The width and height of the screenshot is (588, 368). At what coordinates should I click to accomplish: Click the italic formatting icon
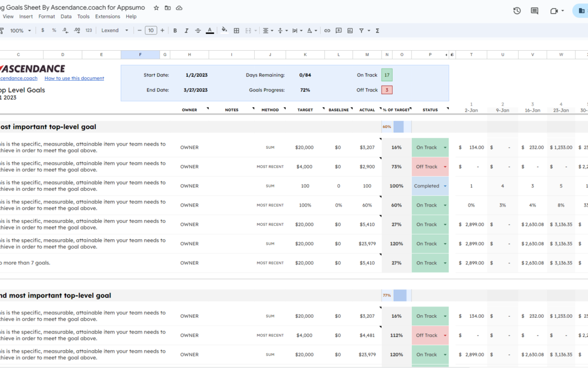click(186, 31)
